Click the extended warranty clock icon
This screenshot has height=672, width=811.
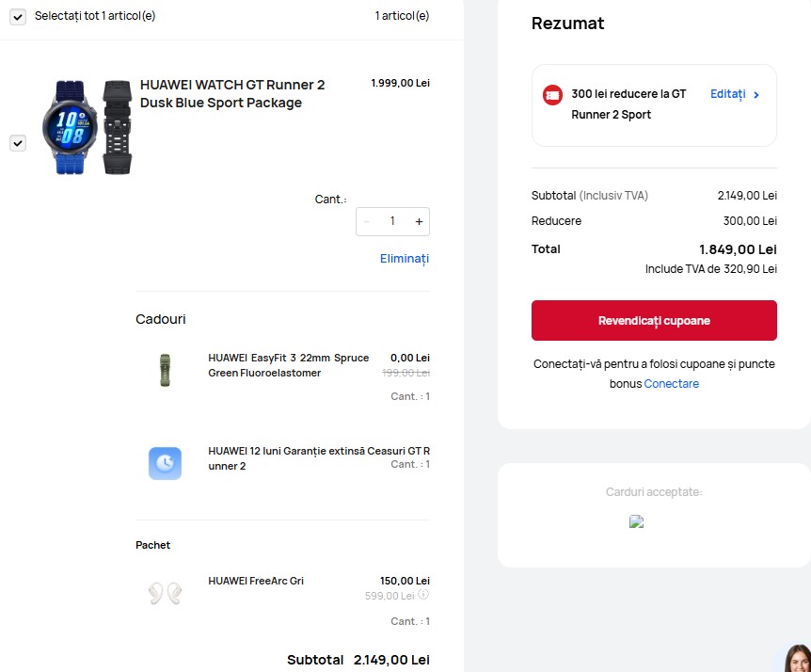click(x=165, y=462)
